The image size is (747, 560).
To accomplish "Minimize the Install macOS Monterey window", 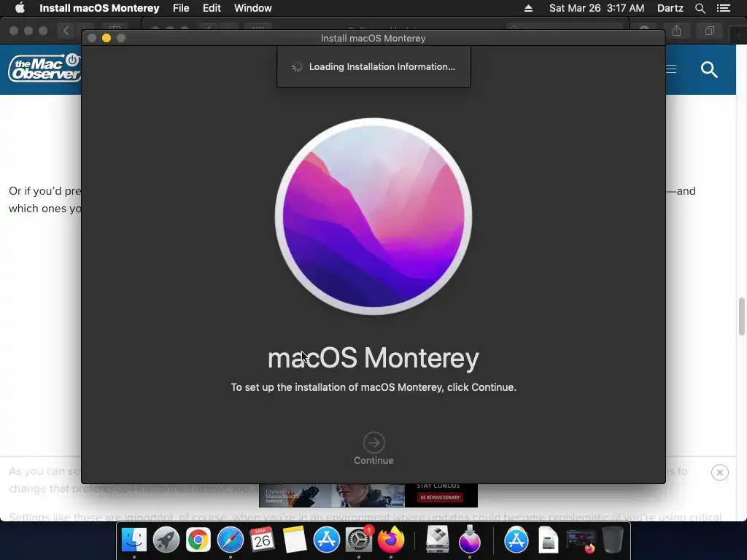I will (x=107, y=38).
